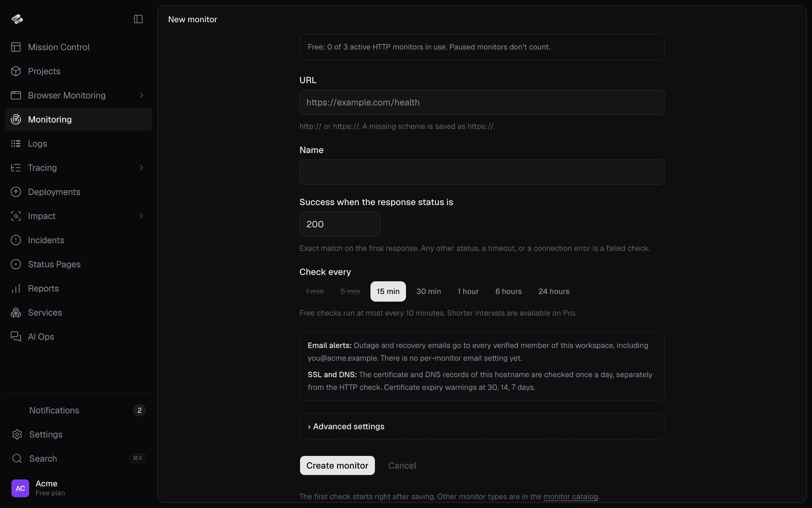Expand the Browser Monitoring submenu chevron
Screen dimensions: 812x508
[141, 96]
